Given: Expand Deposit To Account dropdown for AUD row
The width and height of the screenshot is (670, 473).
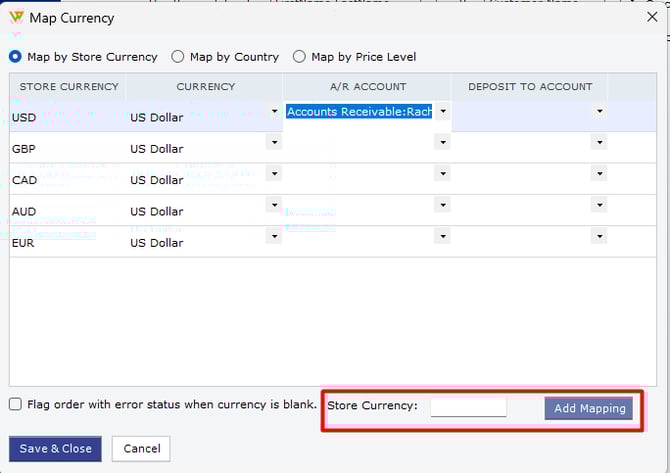Looking at the screenshot, I should (x=599, y=205).
